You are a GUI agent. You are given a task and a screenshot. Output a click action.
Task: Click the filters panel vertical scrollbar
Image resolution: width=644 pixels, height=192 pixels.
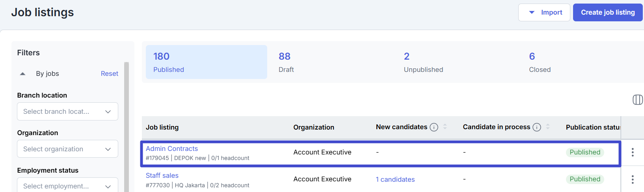coord(127,126)
